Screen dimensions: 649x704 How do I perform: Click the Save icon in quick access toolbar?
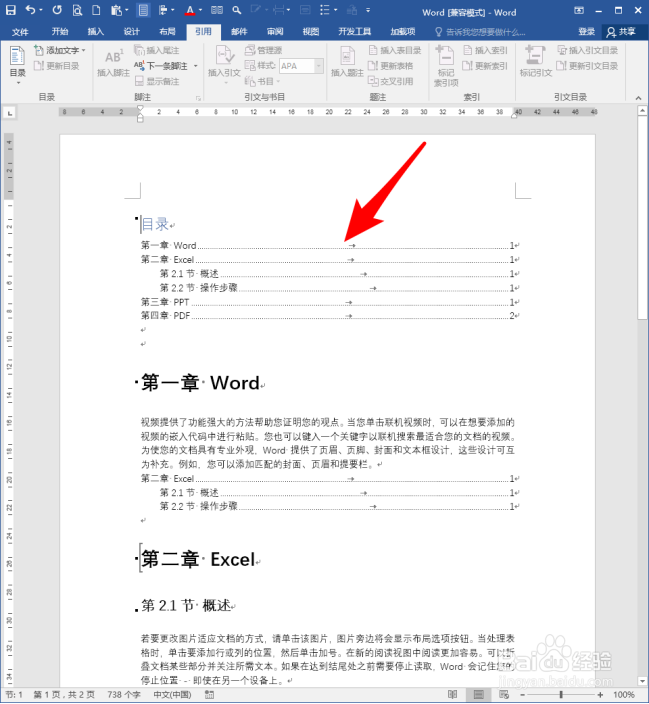(x=11, y=10)
